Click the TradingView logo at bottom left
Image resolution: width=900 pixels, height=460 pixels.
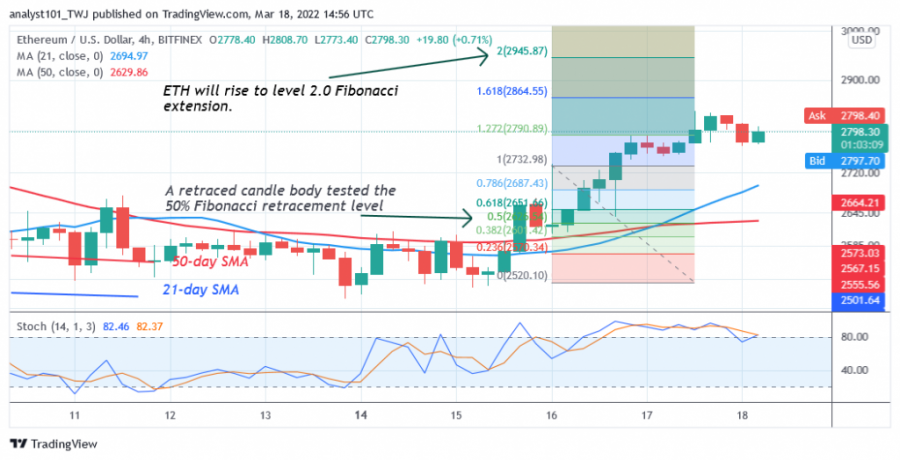[54, 444]
